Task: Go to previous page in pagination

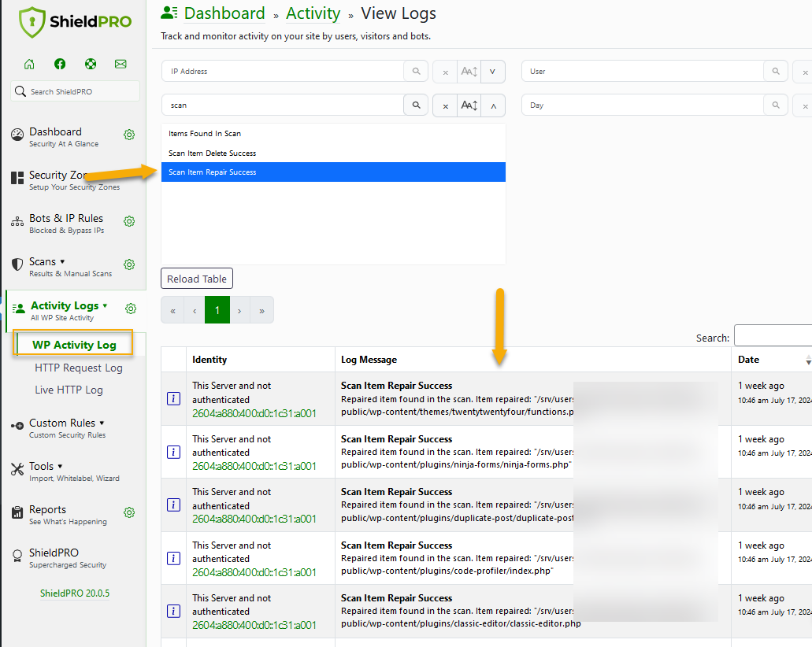Action: coord(195,310)
